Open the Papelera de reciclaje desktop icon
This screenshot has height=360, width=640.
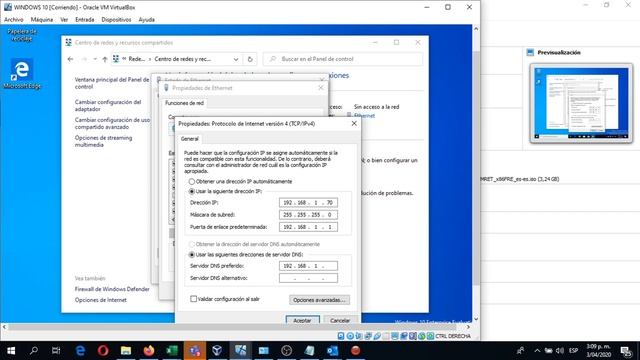coord(22,35)
